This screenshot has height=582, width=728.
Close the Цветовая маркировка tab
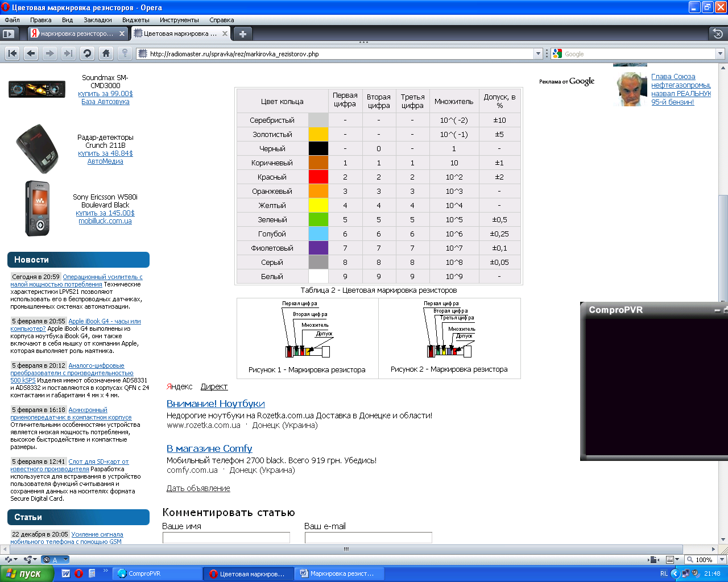click(225, 34)
